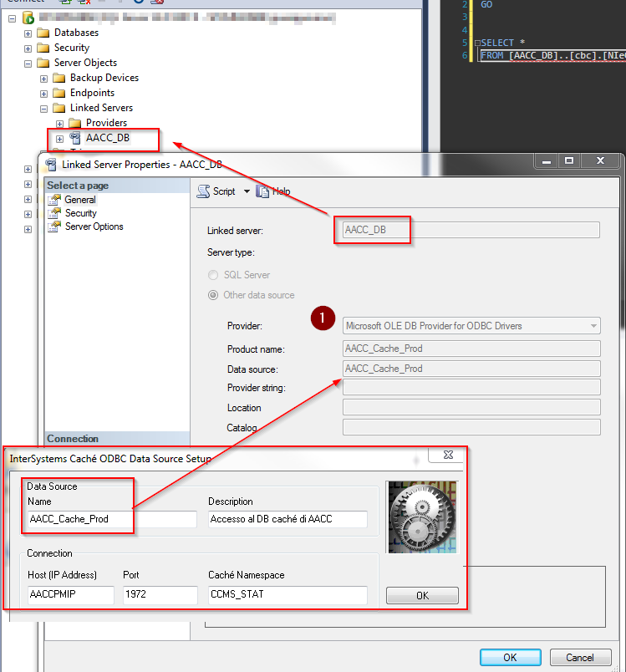626x672 pixels.
Task: Expand the Backup Devices node
Action: coord(43,79)
